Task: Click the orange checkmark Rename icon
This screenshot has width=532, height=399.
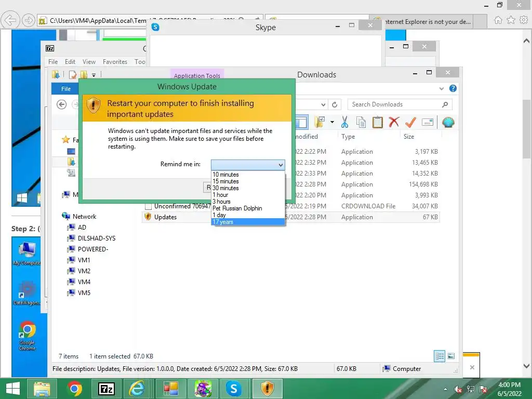Action: click(410, 122)
